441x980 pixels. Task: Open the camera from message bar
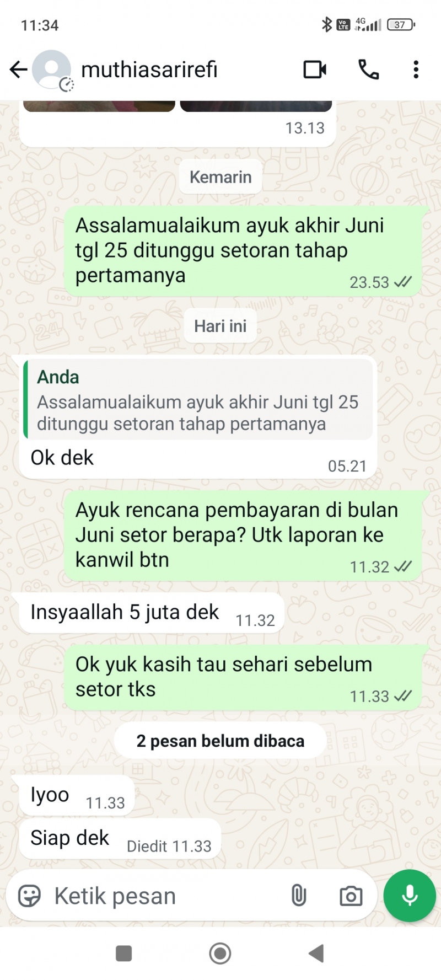coord(351,896)
